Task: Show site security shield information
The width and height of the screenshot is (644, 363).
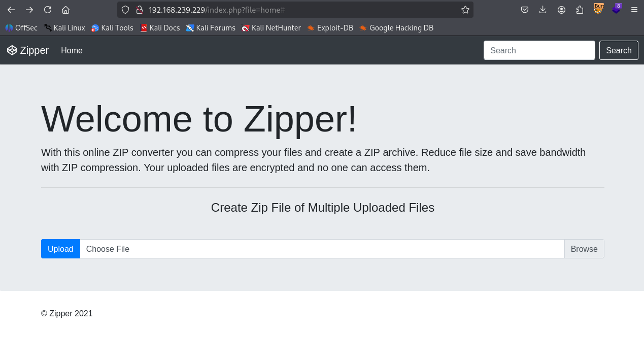Action: [125, 10]
